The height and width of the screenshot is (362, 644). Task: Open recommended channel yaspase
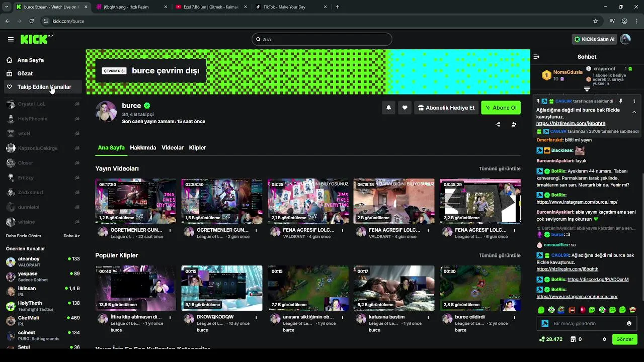click(x=43, y=277)
